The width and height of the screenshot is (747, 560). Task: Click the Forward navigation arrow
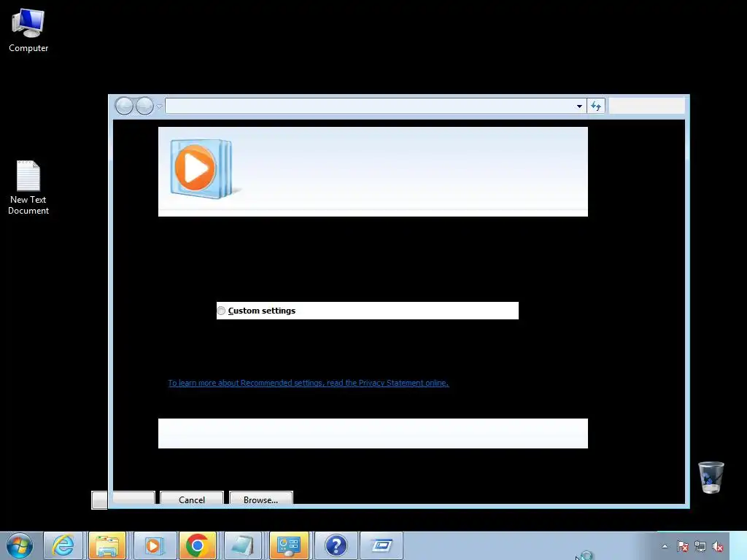pos(145,106)
